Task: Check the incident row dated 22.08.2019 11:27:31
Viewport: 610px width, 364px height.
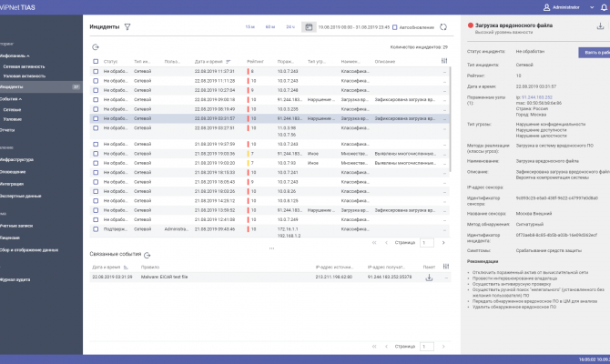Action: [96, 72]
